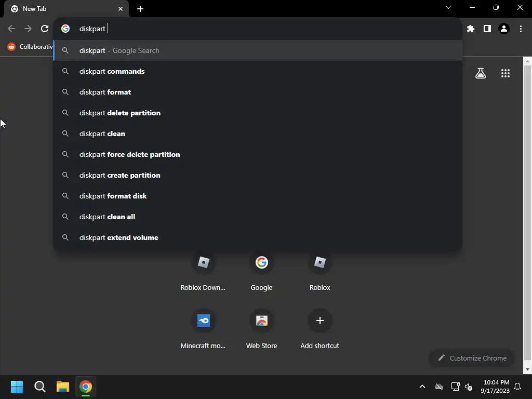Select the New Tab tab
Screen dimensions: 532x399
pos(66,9)
